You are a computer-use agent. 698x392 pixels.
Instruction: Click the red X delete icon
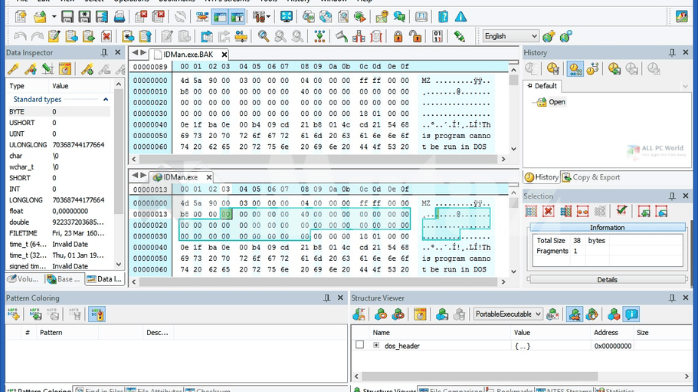(x=106, y=36)
